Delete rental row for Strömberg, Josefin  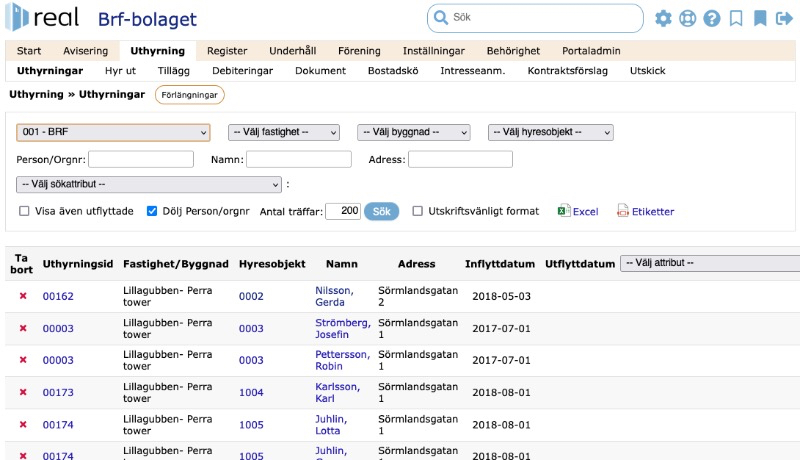tap(23, 328)
